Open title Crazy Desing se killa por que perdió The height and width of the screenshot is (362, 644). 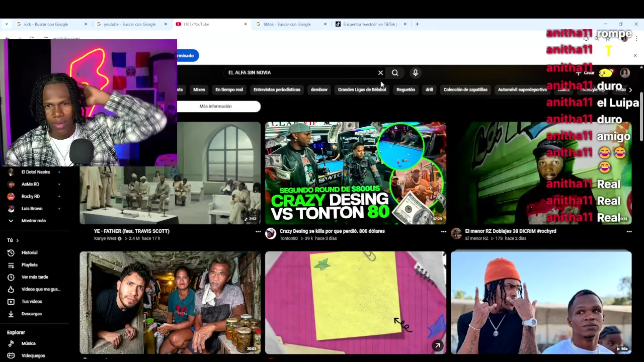(332, 231)
